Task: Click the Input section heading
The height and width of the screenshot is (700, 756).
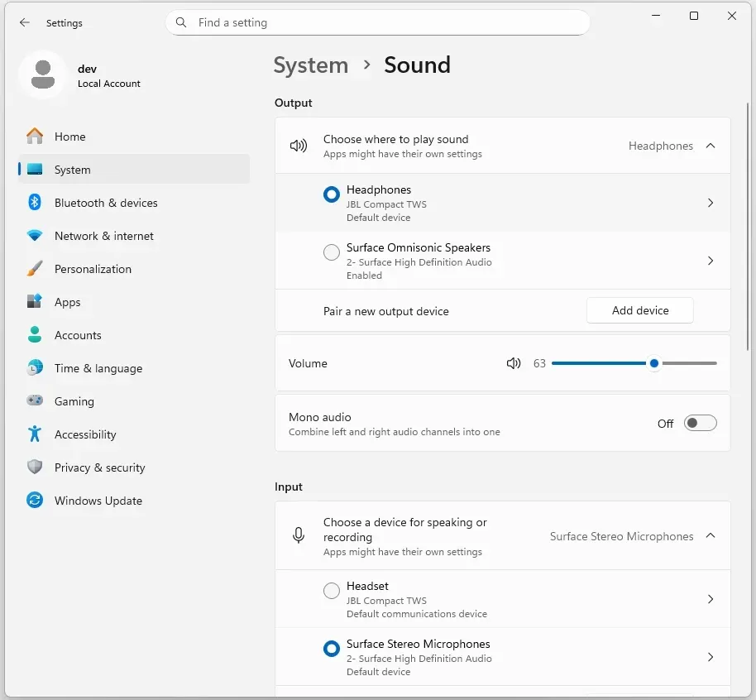Action: (289, 487)
